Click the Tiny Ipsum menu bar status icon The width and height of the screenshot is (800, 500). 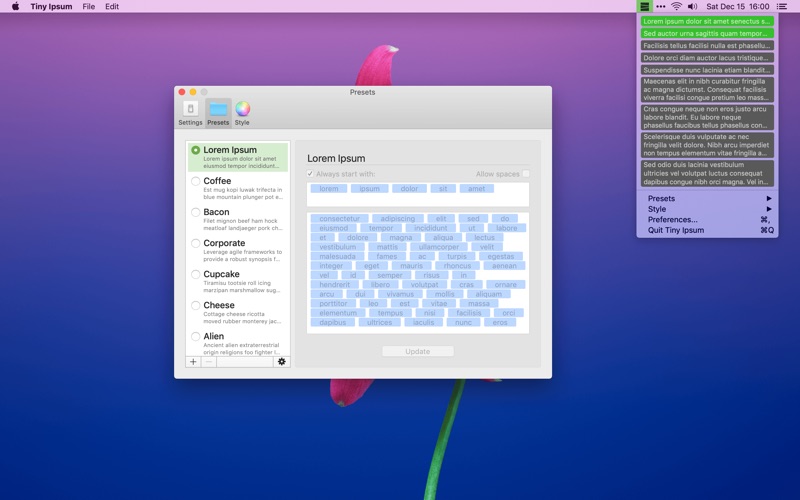(644, 6)
